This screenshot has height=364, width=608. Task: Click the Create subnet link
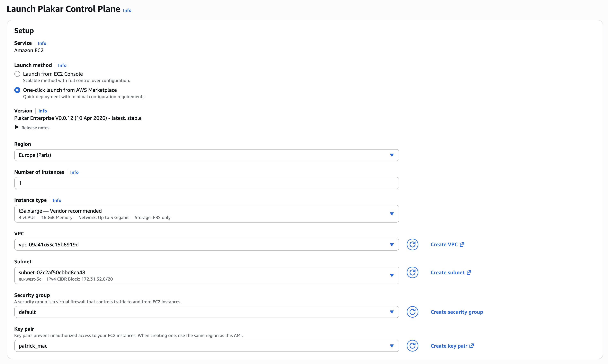451,273
